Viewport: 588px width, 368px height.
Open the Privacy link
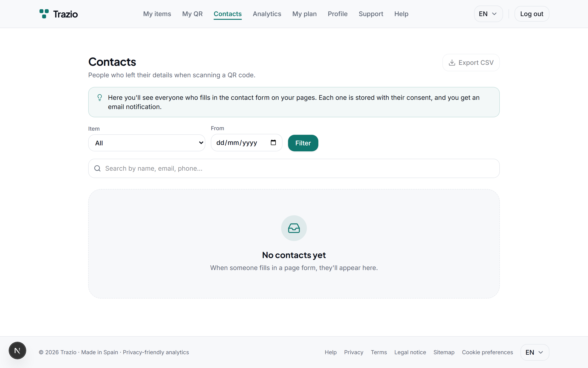(353, 352)
